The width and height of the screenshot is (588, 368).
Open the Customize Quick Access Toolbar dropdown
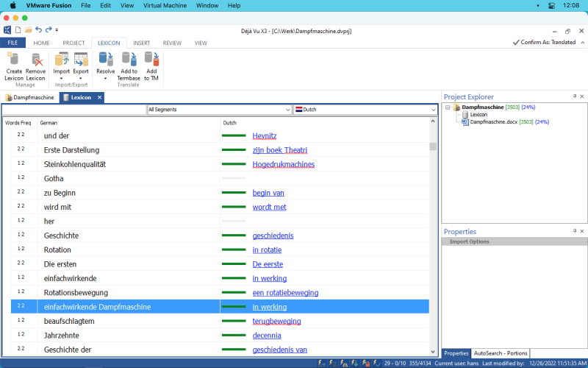(x=57, y=29)
